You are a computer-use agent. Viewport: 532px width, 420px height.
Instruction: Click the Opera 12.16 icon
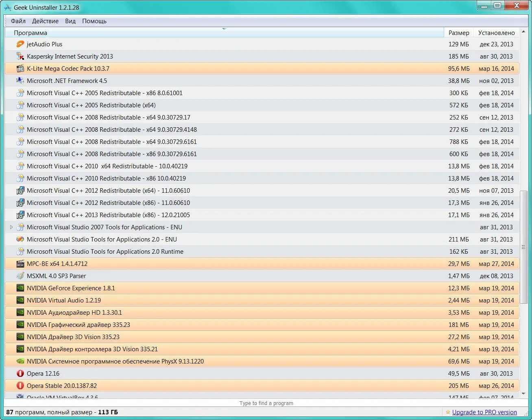click(20, 373)
